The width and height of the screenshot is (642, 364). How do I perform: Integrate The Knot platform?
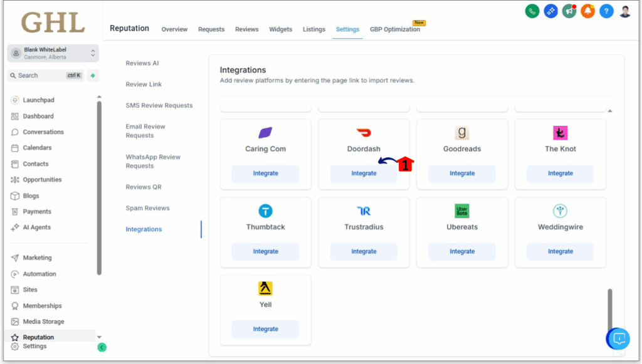pos(560,174)
